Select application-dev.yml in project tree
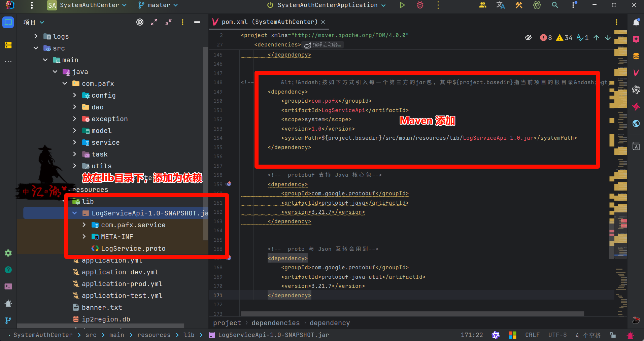 coord(120,272)
